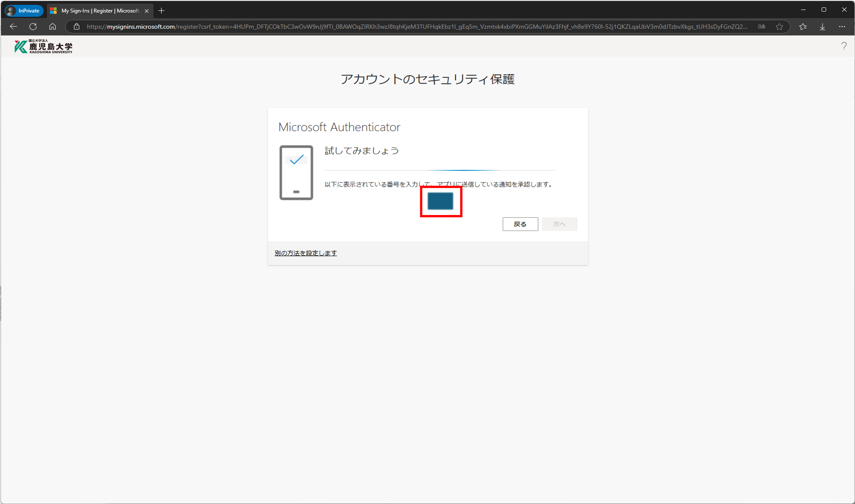
Task: Click the phone with checkmark illustration
Action: pyautogui.click(x=296, y=173)
